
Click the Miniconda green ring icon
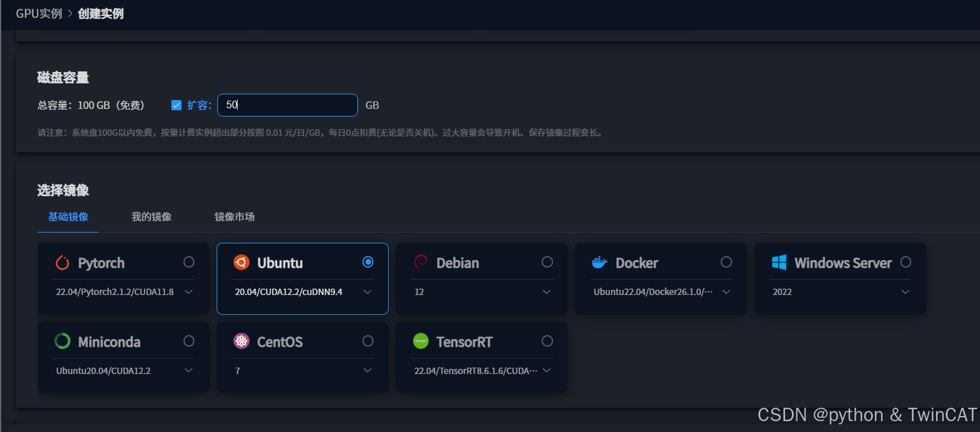click(x=62, y=342)
